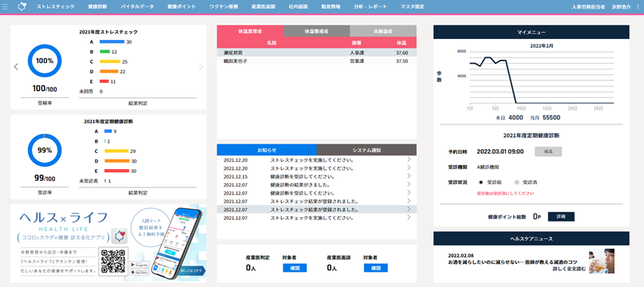
Task: Click yellow C bar with value 25
Action: pos(109,61)
